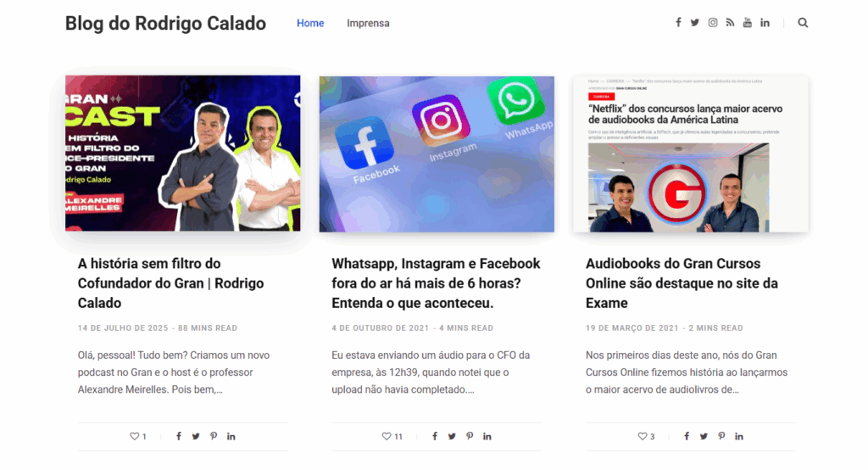
Task: Open the header Facebook profile icon
Action: point(678,23)
